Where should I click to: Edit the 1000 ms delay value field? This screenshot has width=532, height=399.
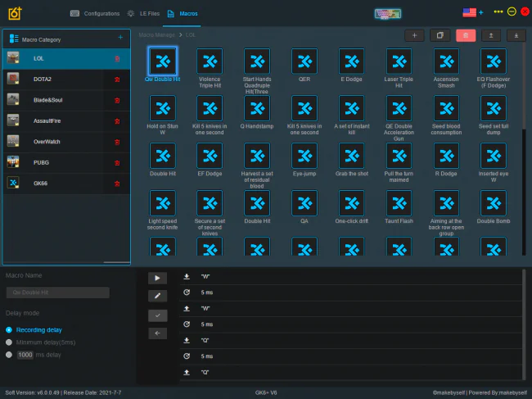(x=25, y=355)
